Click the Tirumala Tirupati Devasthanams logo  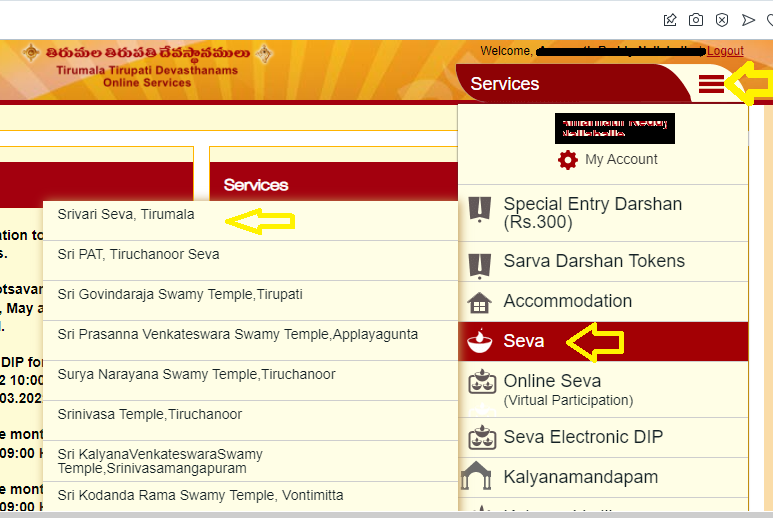147,67
